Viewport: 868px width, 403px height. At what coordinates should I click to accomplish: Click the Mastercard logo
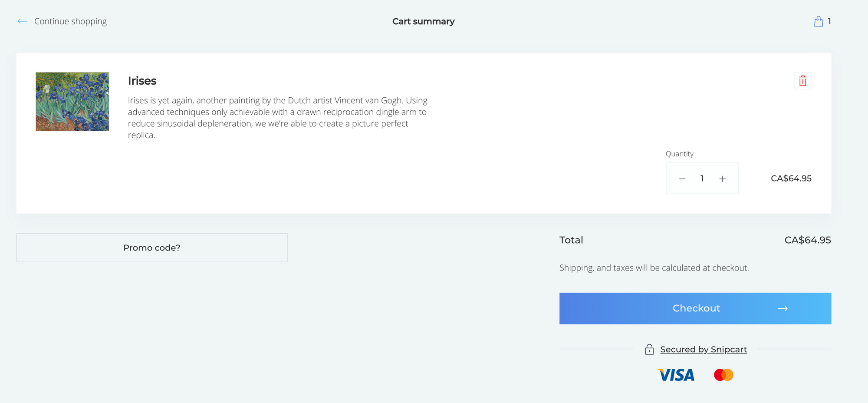click(723, 375)
